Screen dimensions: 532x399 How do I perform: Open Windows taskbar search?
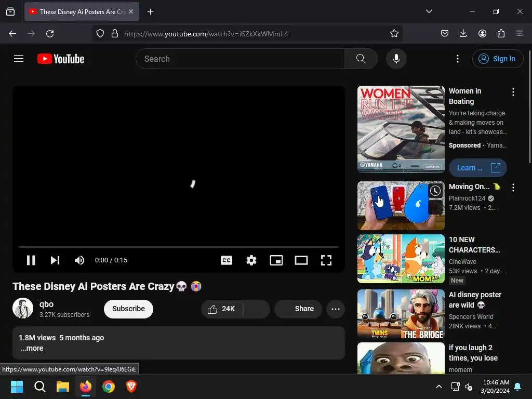39,387
